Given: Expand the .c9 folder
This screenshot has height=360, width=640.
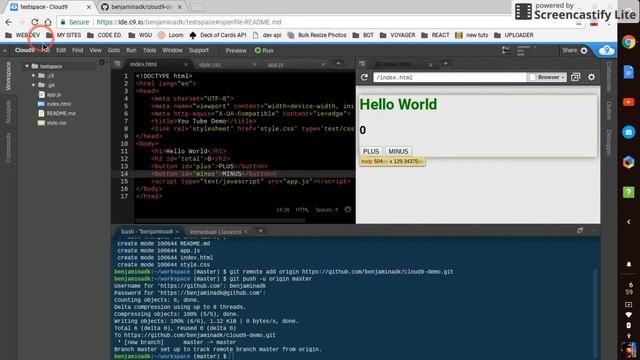Looking at the screenshot, I should [33, 76].
